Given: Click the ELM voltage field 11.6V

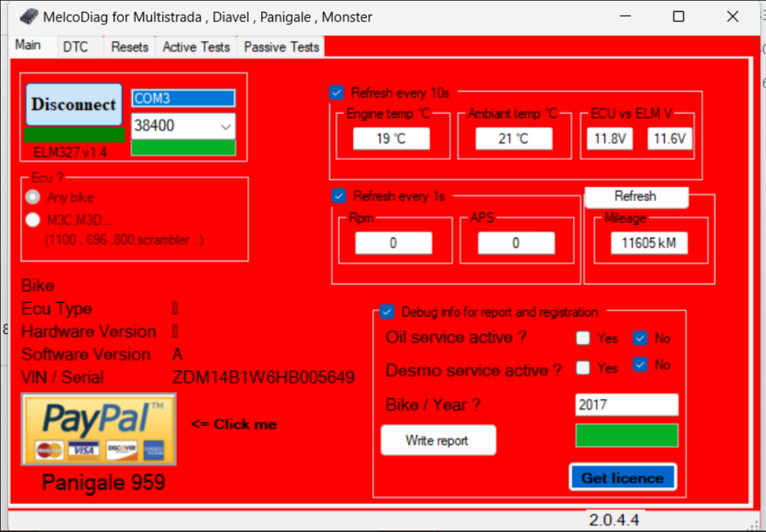Looking at the screenshot, I should (x=670, y=139).
